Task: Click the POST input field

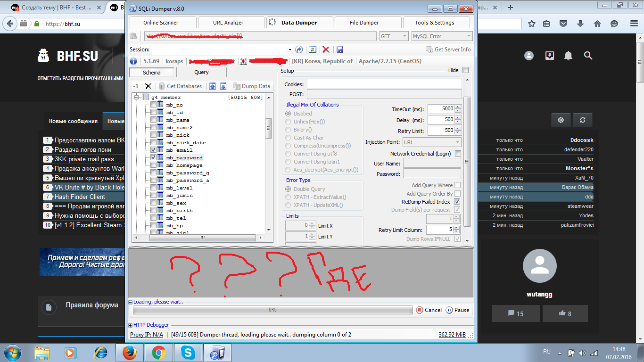Action: 384,94
